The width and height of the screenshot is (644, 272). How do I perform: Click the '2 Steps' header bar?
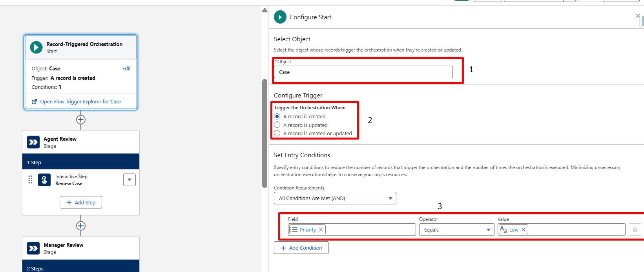point(81,266)
